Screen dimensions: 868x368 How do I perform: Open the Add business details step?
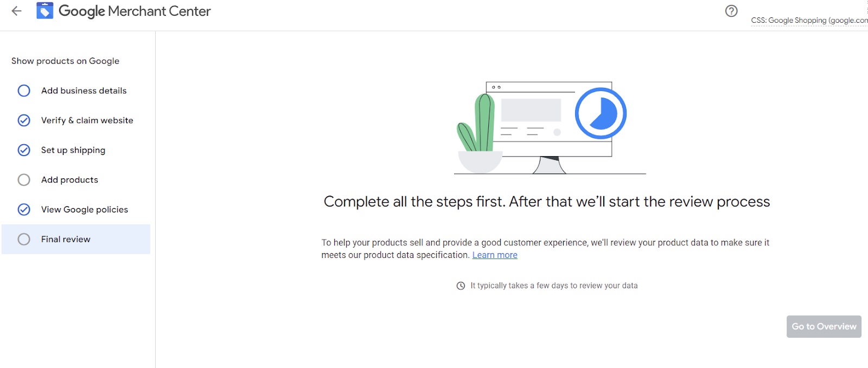point(84,91)
